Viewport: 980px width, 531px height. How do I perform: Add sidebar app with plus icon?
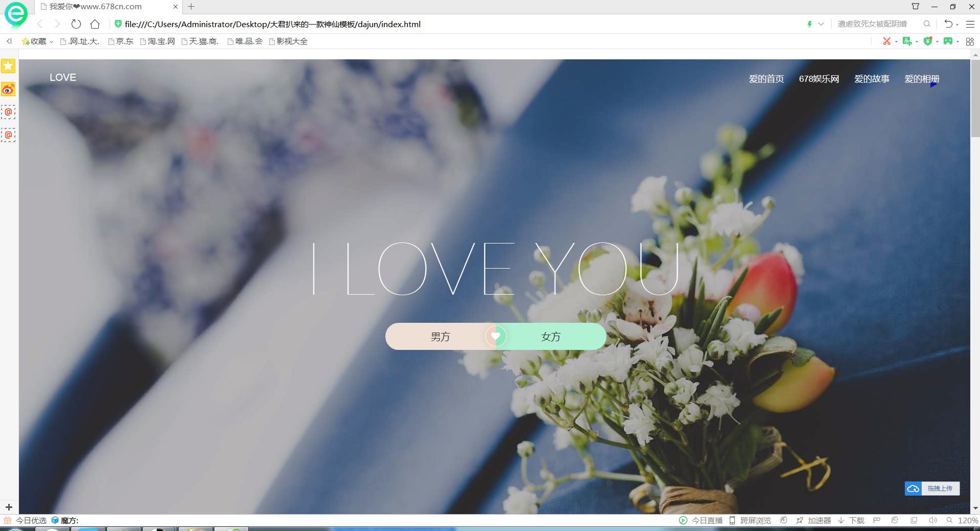[9, 507]
